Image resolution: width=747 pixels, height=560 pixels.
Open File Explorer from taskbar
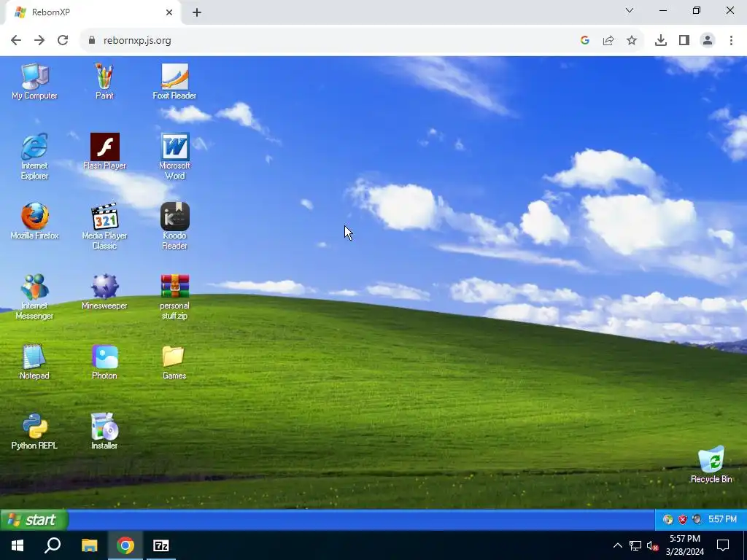point(89,545)
